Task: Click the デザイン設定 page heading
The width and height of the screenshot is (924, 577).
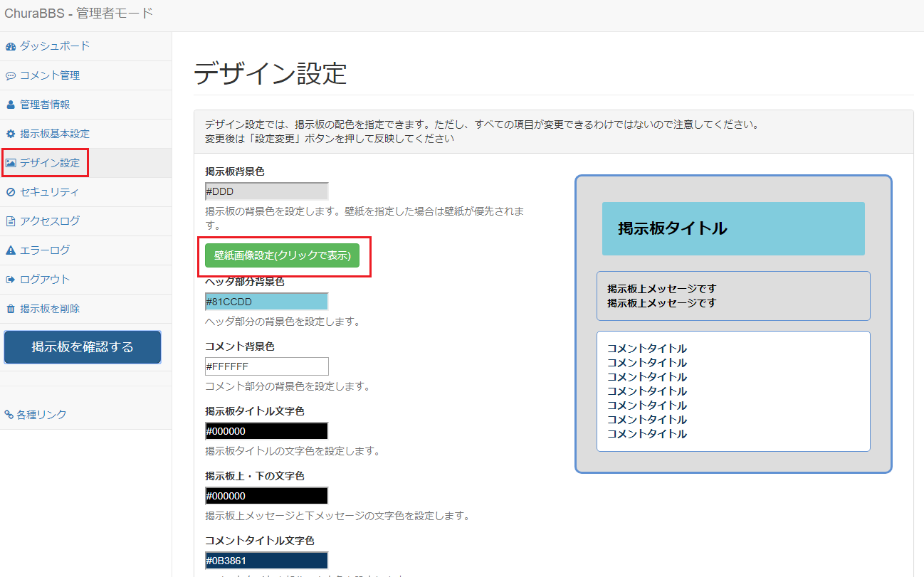Action: [271, 73]
